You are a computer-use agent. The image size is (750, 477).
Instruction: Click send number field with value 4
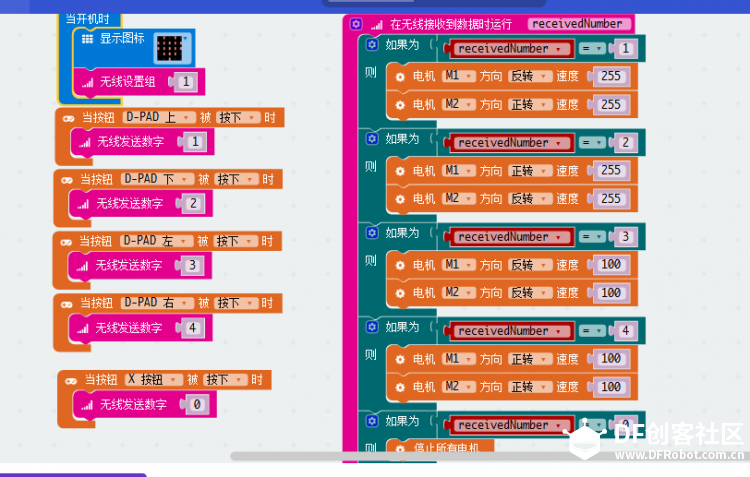tap(193, 328)
